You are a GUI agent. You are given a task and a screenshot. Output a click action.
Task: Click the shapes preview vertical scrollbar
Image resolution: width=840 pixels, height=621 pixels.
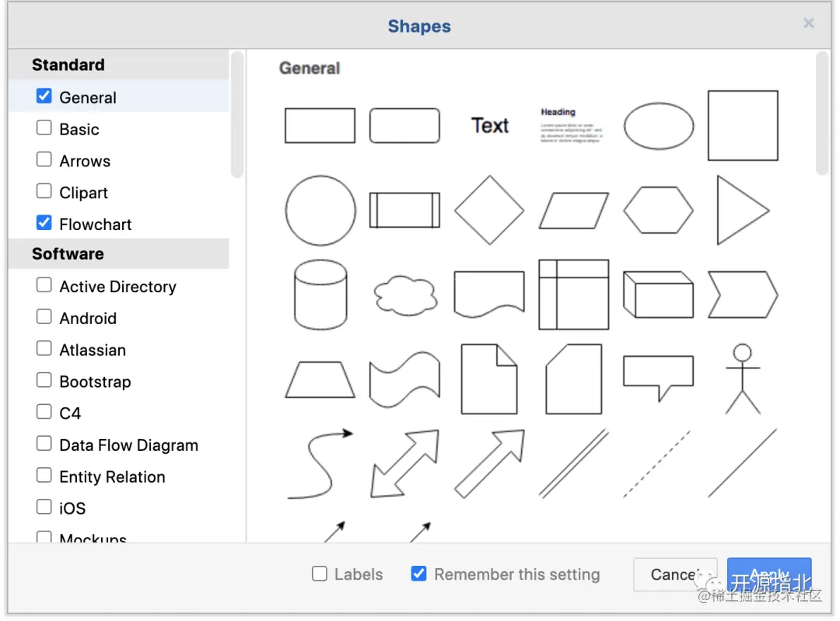822,113
